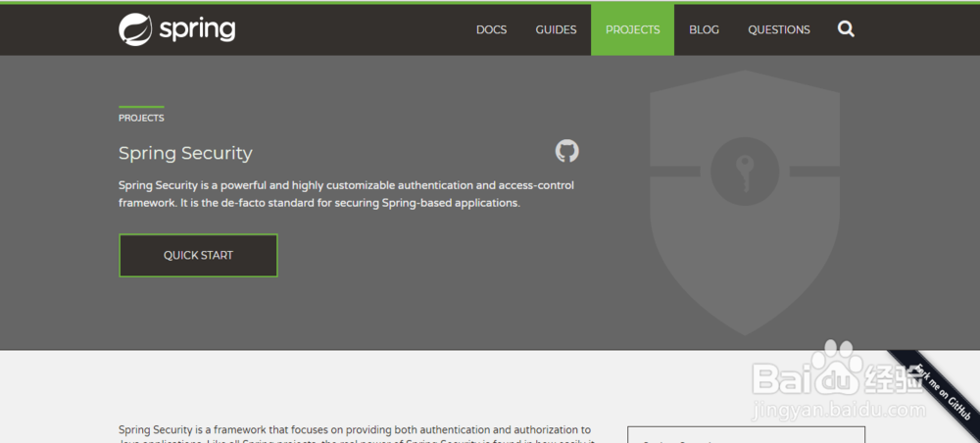
Task: Open the BLOG navigation item
Action: (704, 29)
